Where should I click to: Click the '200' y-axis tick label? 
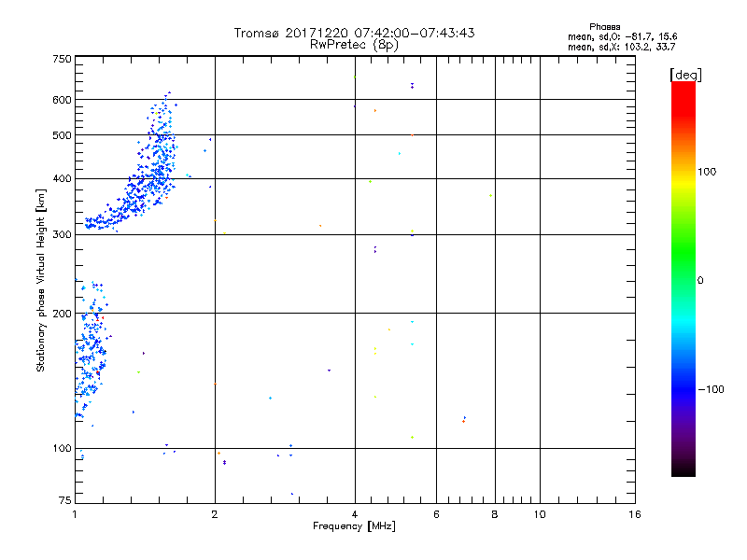click(x=62, y=314)
